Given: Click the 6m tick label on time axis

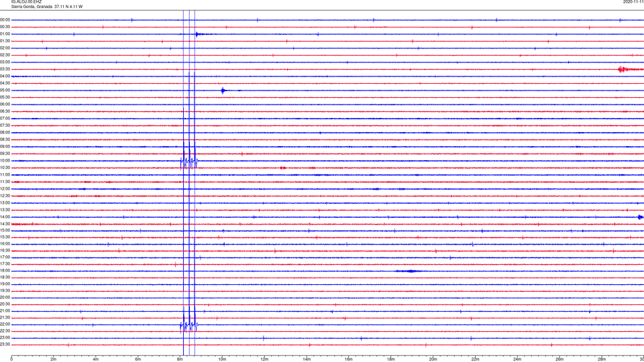Looking at the screenshot, I should (x=138, y=359).
